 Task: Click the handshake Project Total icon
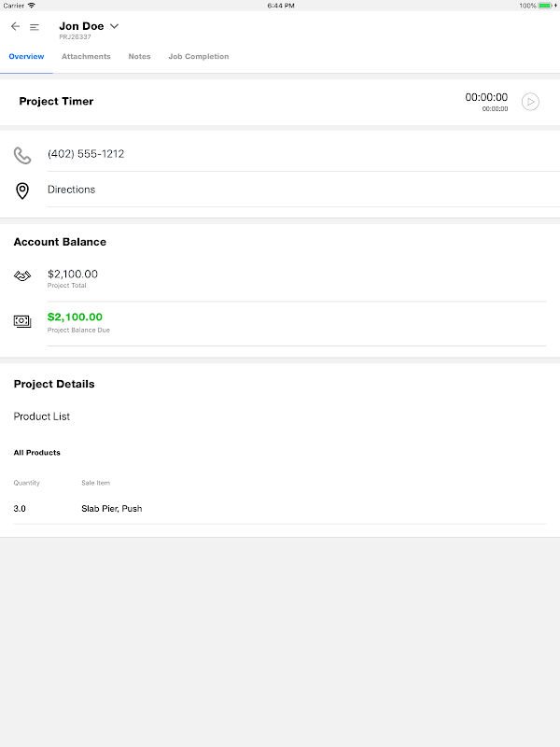point(22,276)
